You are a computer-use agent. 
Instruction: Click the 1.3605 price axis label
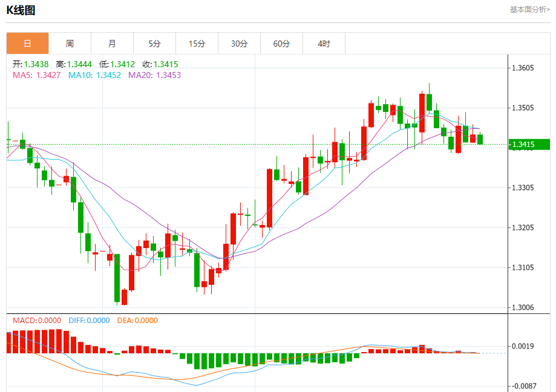(523, 68)
